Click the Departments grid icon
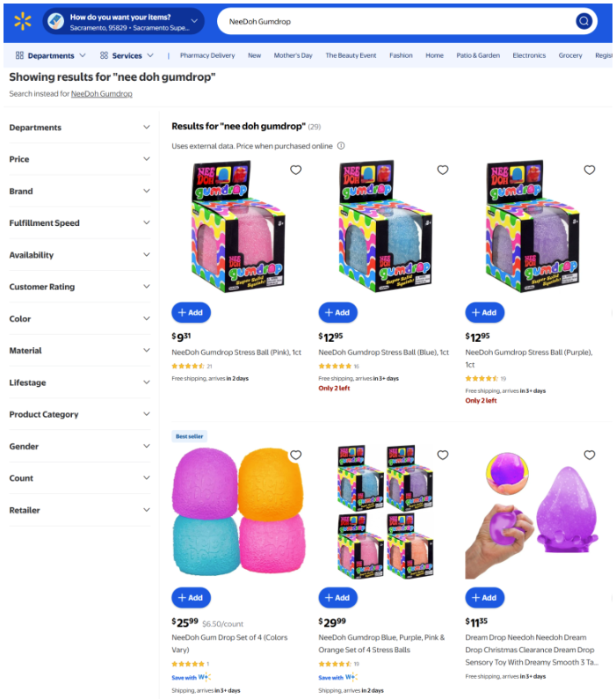 (19, 55)
